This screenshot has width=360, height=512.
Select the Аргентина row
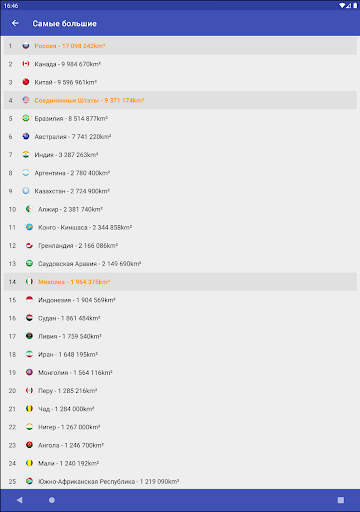(180, 173)
